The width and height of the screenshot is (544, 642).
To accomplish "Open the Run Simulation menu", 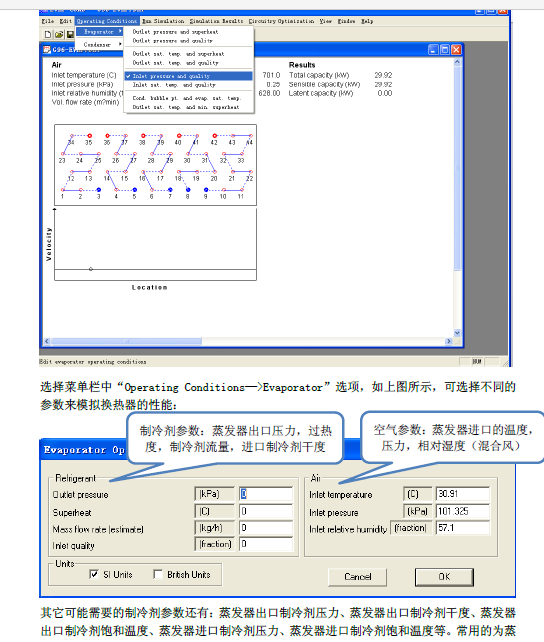I will tap(163, 21).
